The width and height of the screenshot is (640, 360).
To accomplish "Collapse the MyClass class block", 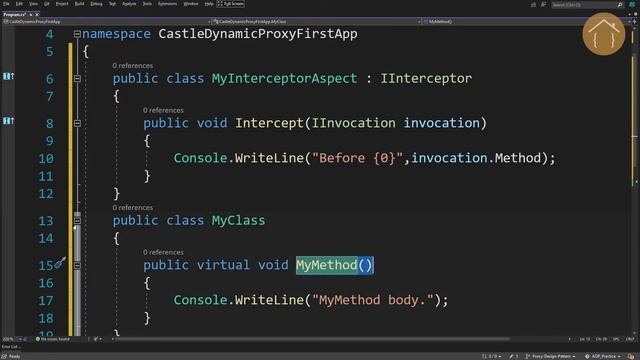I will [x=77, y=221].
